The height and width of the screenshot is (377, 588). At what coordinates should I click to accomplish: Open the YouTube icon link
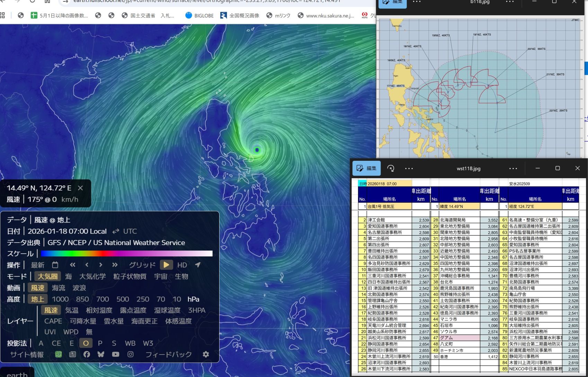[x=116, y=354]
